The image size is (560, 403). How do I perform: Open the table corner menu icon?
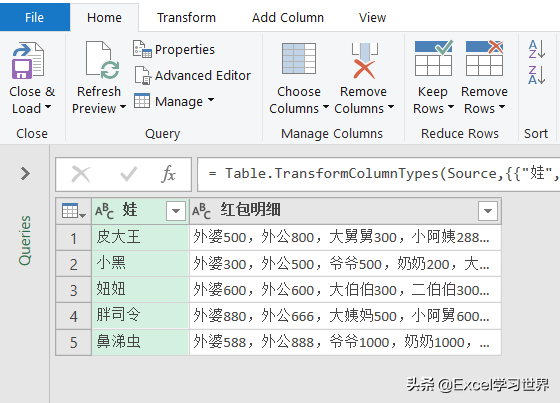pos(74,211)
